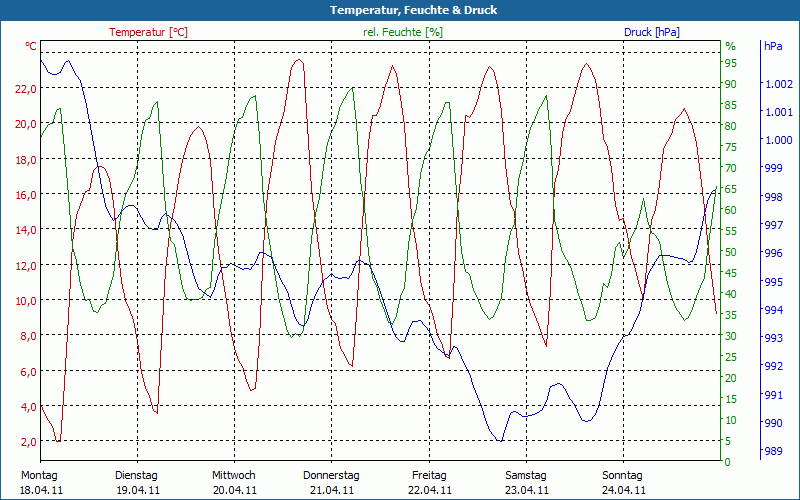Click the '70' humidity axis tick

[731, 168]
